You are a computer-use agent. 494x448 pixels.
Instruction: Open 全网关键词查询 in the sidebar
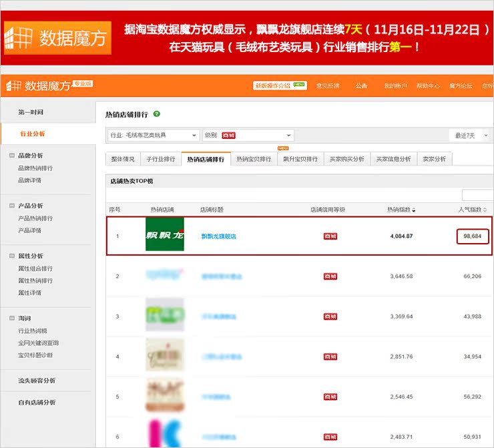[39, 343]
